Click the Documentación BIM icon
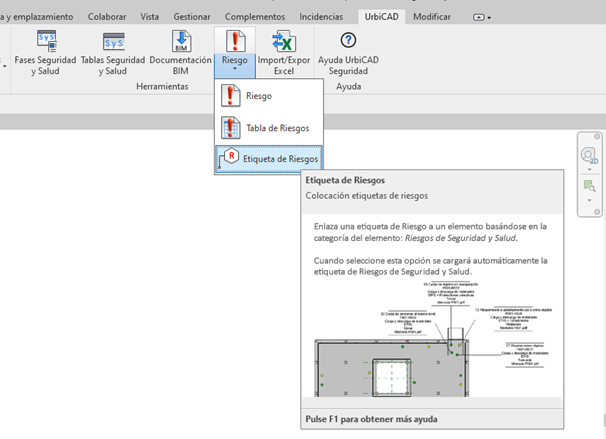The height and width of the screenshot is (439, 606). tap(180, 42)
